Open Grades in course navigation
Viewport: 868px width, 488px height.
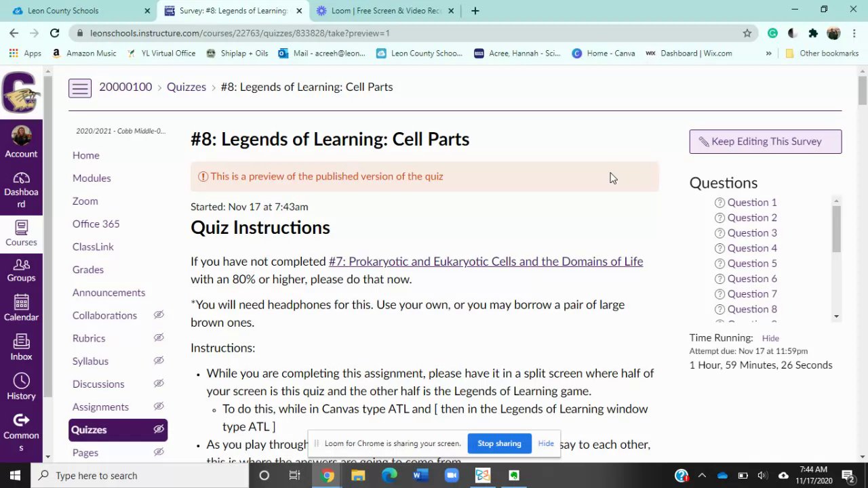click(x=88, y=270)
